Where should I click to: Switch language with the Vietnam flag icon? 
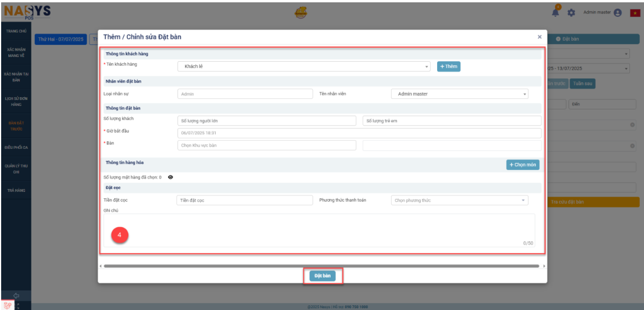pos(635,13)
